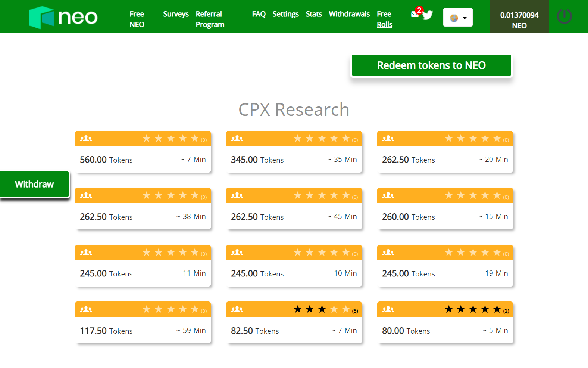Open Referral Program page

click(210, 19)
